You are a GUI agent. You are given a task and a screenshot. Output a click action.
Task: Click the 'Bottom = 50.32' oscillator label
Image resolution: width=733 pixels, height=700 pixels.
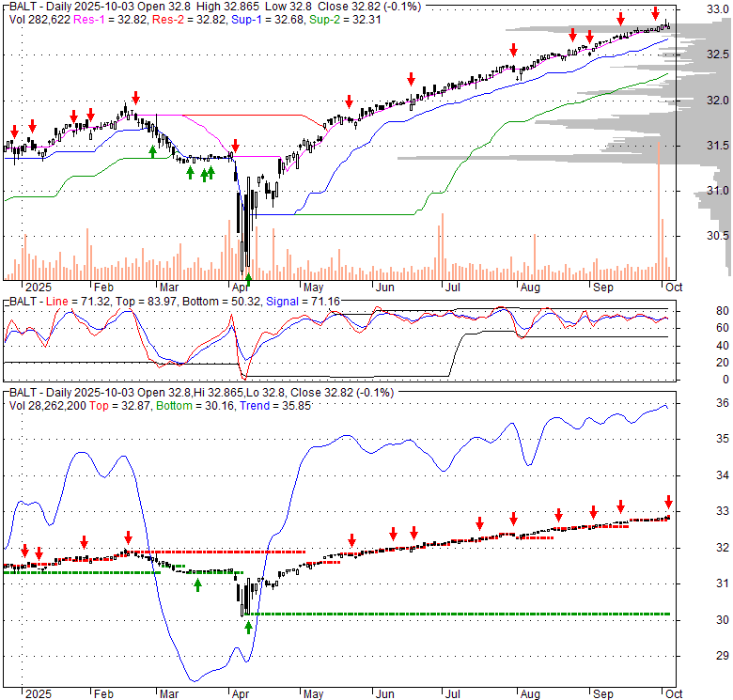click(221, 302)
